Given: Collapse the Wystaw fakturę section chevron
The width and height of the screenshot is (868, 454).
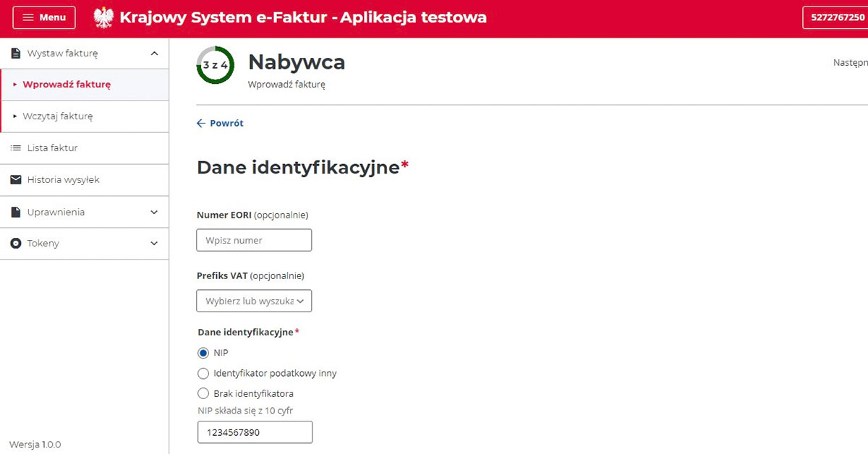Looking at the screenshot, I should 154,53.
